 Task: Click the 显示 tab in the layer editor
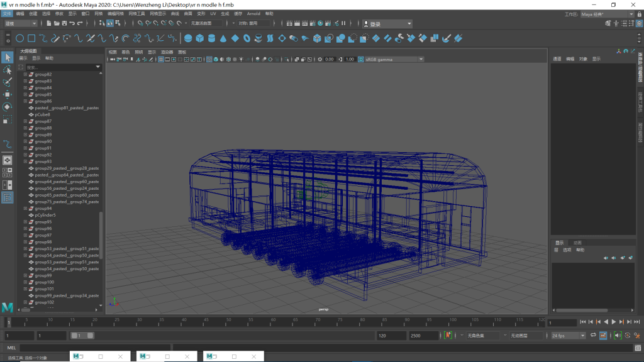click(559, 243)
